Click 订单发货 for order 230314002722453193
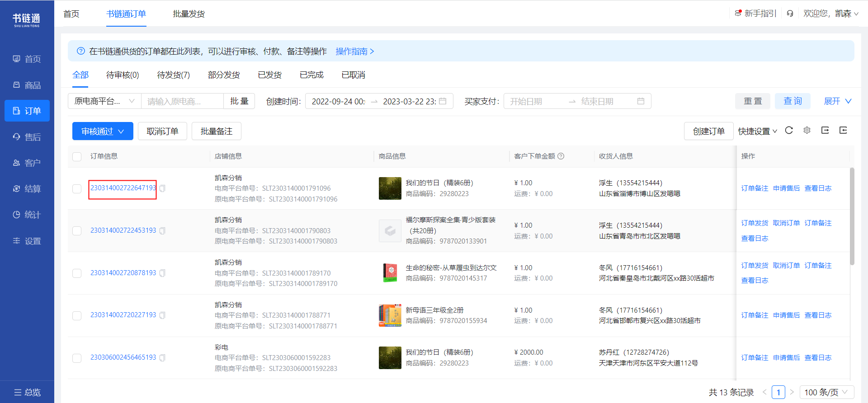Screen dimensions: 868x403 755,223
